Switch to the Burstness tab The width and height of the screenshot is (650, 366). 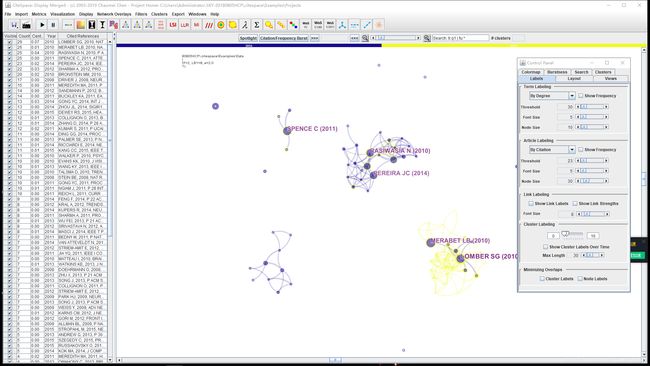pos(557,72)
